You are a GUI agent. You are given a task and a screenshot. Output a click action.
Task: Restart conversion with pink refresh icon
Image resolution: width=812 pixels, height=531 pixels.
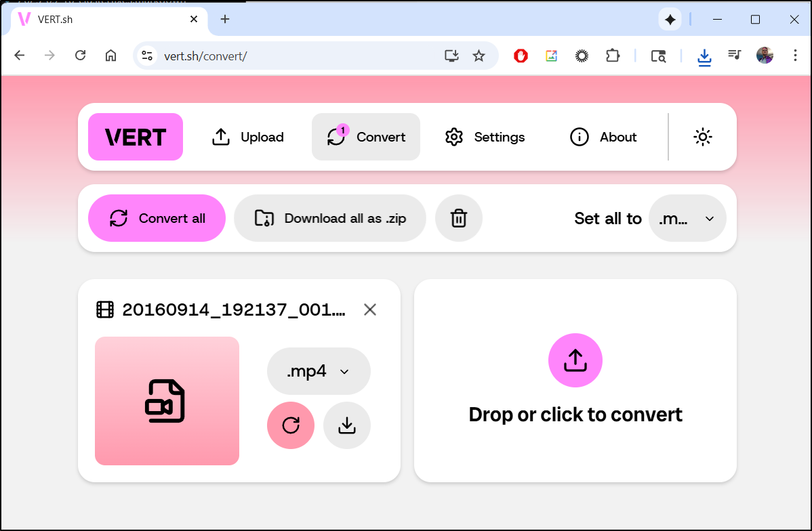[291, 425]
